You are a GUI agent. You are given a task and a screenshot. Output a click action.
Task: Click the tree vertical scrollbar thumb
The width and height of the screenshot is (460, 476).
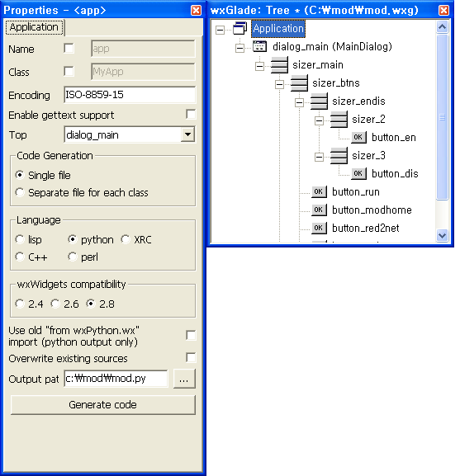(443, 117)
